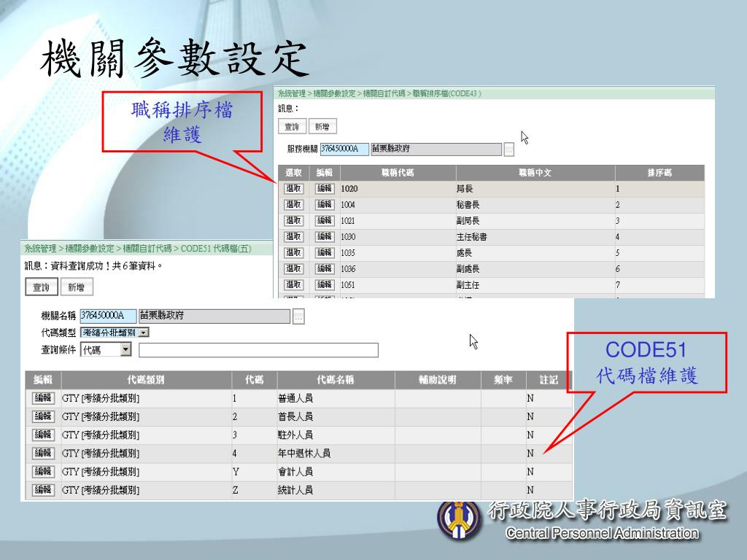Click 代碼名稱 column header

point(336,380)
